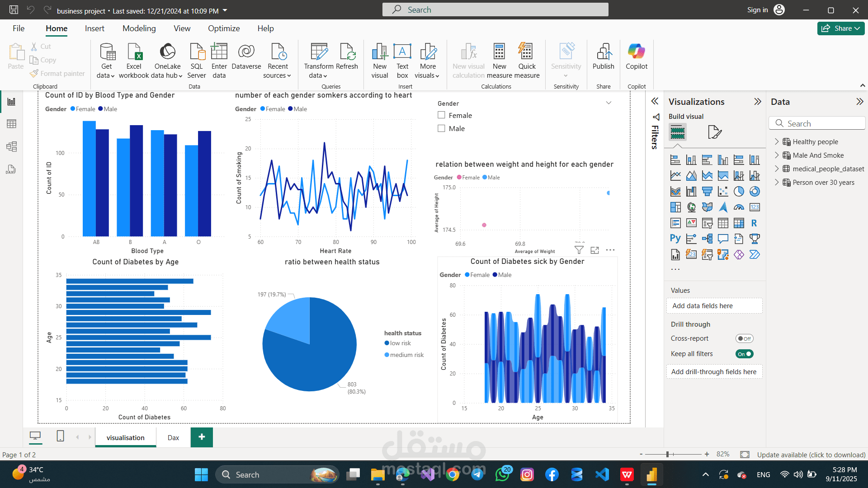Switch to the Insert ribbon tab
Viewport: 868px width, 488px height.
(94, 28)
